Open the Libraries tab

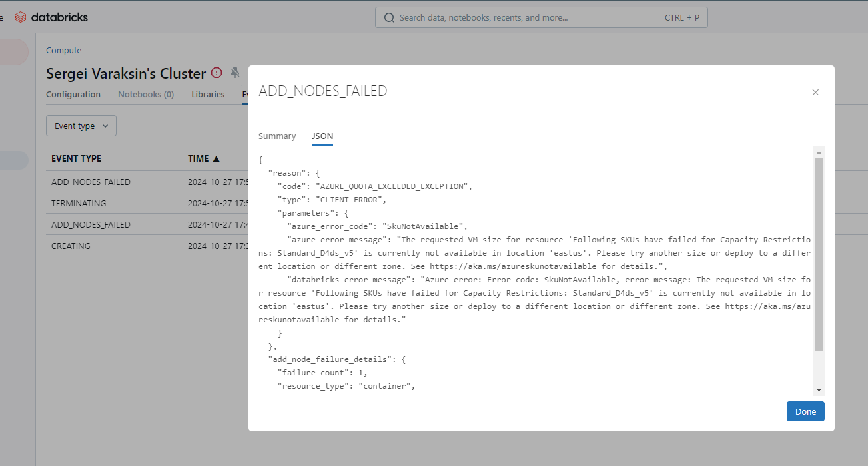pyautogui.click(x=208, y=95)
